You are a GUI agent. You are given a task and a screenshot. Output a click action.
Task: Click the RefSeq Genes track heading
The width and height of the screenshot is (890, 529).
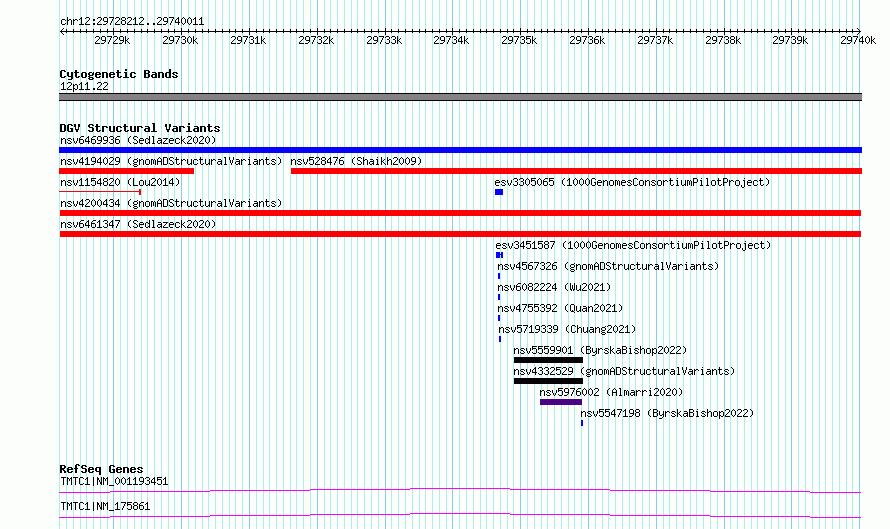click(x=101, y=469)
